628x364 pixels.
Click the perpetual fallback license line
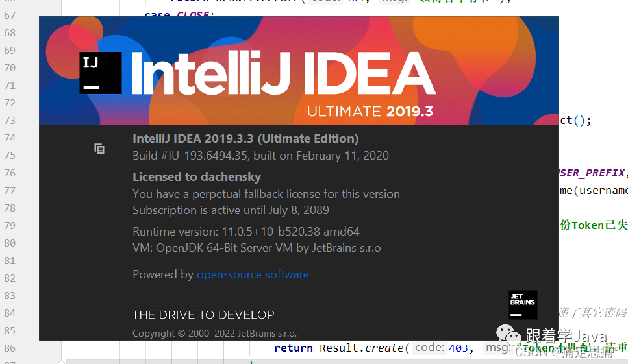(x=266, y=194)
